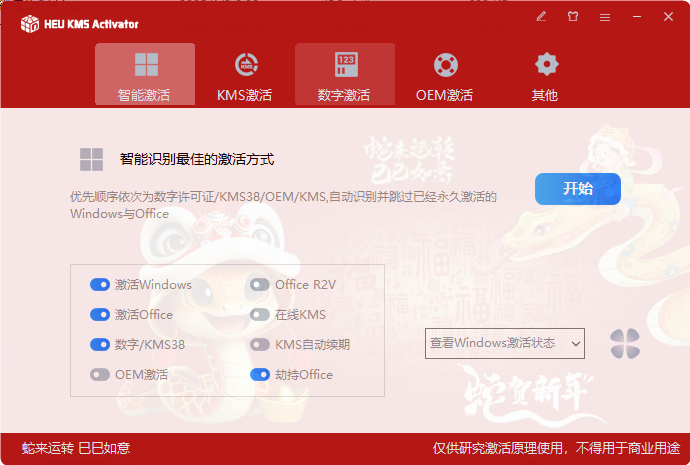The height and width of the screenshot is (465, 690).
Task: Open the hamburger menu in title bar
Action: [x=605, y=16]
